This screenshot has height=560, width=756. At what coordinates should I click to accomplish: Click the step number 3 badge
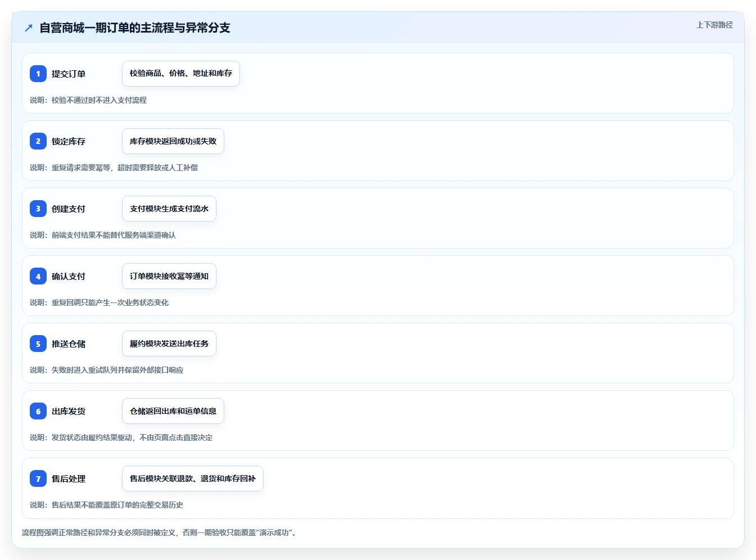pyautogui.click(x=38, y=209)
